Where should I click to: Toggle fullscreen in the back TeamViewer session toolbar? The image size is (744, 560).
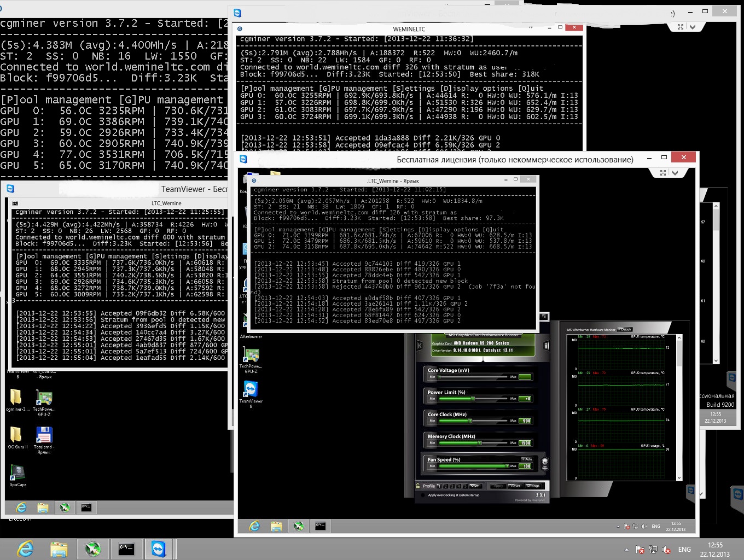(x=681, y=27)
